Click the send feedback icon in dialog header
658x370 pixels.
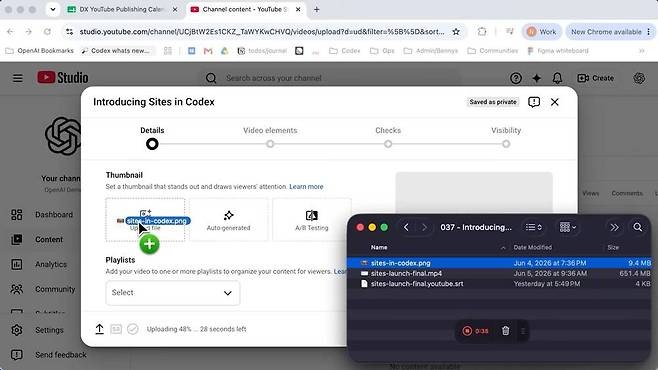coord(534,102)
